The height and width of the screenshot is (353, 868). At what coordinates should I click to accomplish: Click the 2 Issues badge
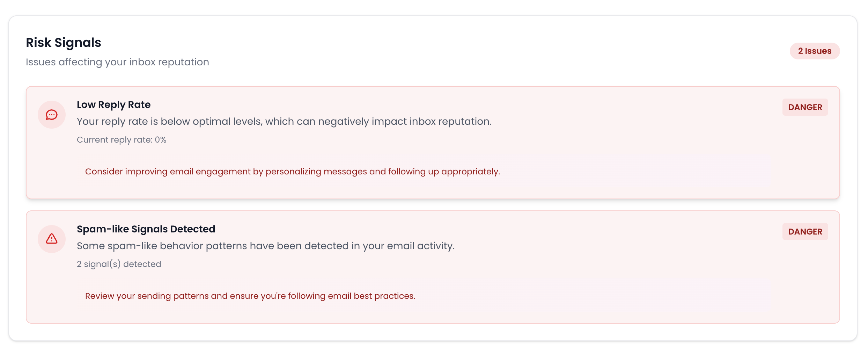815,51
